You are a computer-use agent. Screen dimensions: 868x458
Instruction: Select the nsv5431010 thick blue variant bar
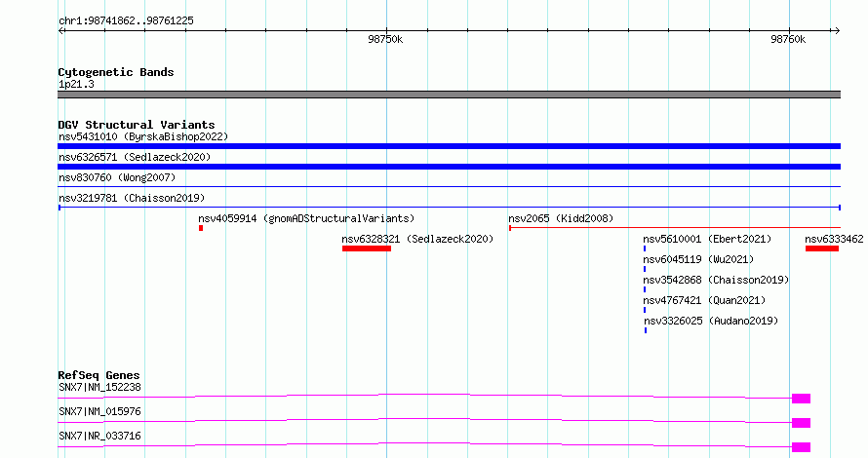click(449, 146)
